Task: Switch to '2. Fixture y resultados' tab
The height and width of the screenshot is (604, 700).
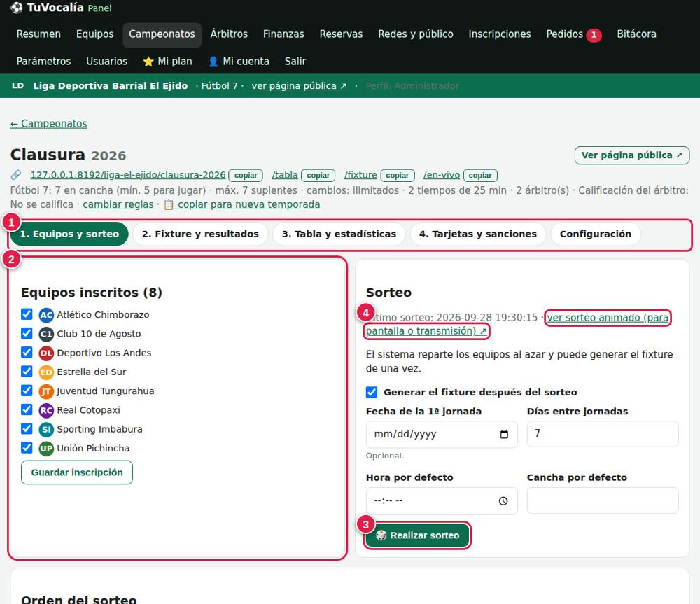Action: [x=200, y=234]
